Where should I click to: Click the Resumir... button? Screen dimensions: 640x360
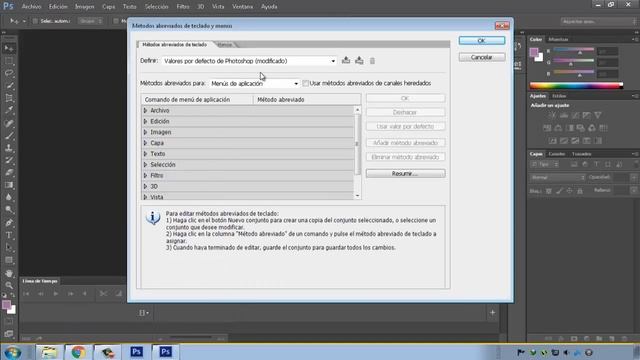pos(405,173)
